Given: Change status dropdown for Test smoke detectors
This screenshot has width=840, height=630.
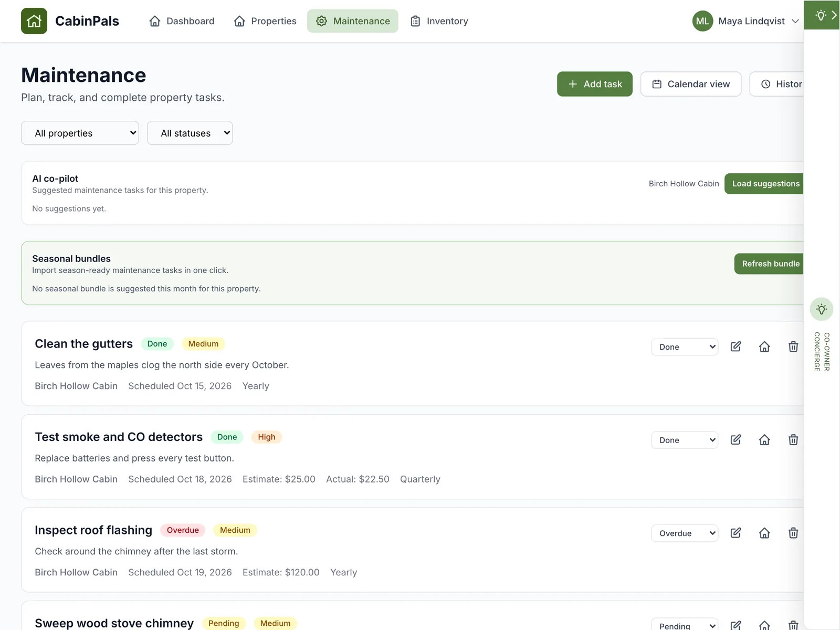Looking at the screenshot, I should click(x=685, y=440).
